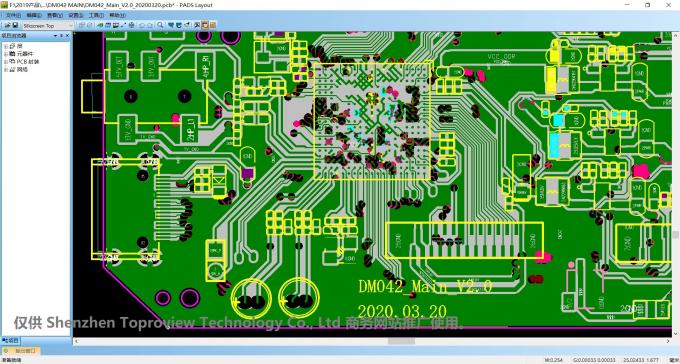Expand the 层 (Layers) tree node
Screen dimensions: 680x364
coord(6,46)
